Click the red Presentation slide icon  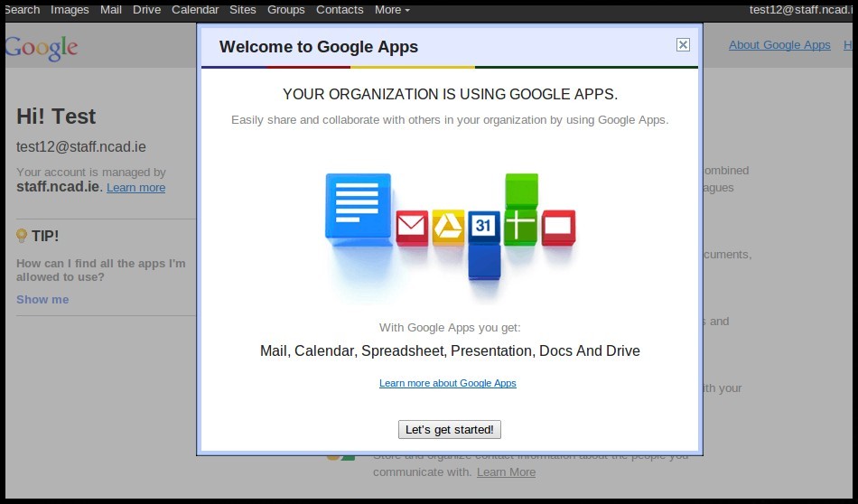click(x=558, y=227)
